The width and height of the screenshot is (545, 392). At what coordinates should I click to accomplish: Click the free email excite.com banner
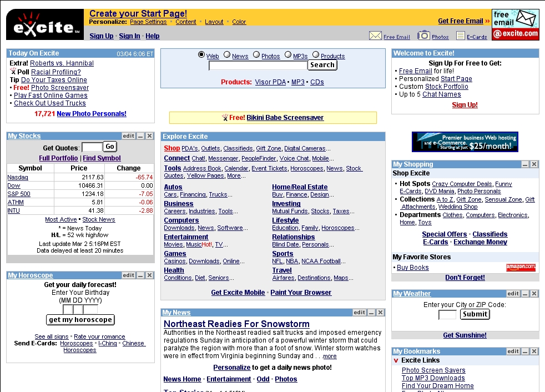(515, 24)
